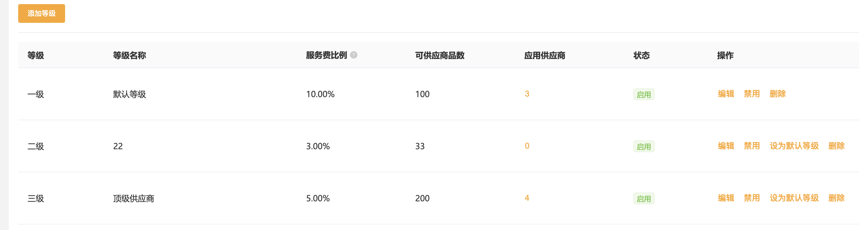Screen dimensions: 868x230
Task: Set 二级 as the default level
Action: point(794,146)
